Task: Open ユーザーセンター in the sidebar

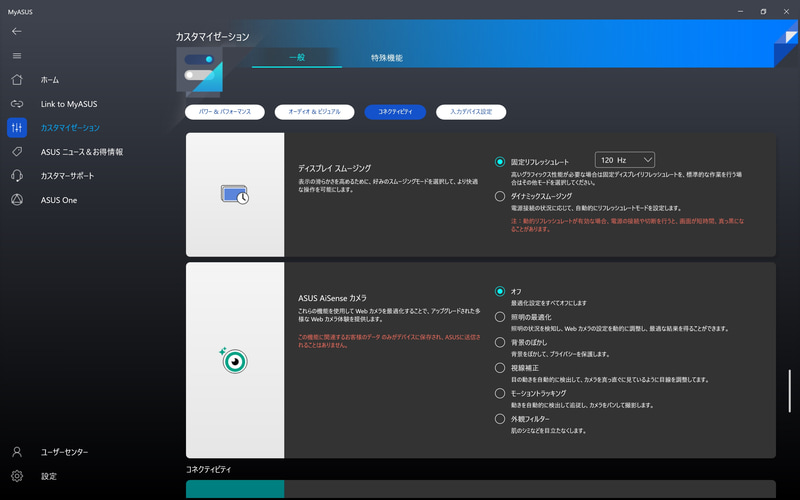Action: [64, 452]
